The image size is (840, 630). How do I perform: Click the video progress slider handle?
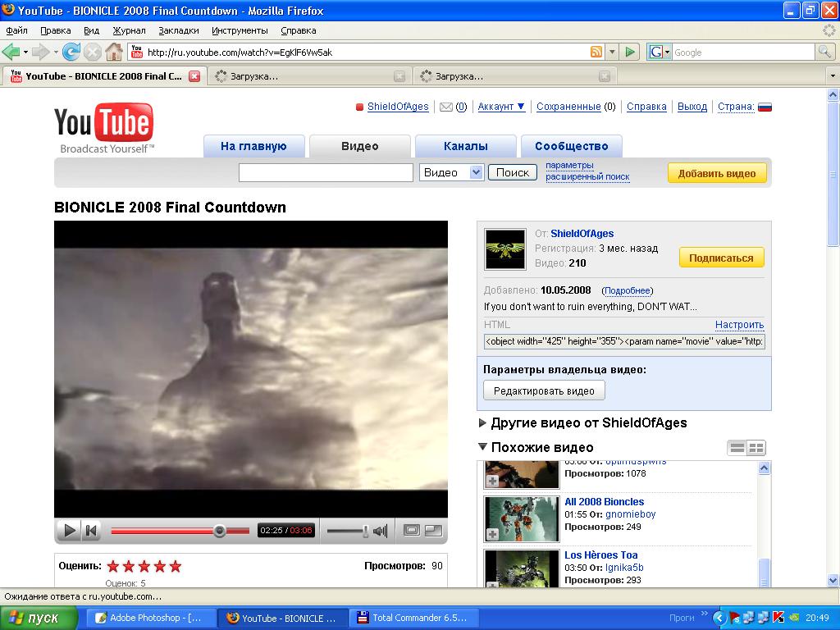coord(219,531)
